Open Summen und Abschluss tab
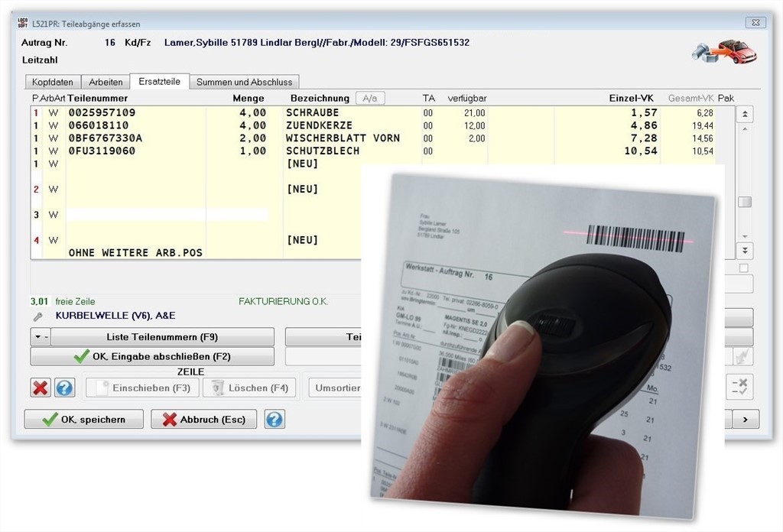Image resolution: width=783 pixels, height=532 pixels. (x=244, y=82)
